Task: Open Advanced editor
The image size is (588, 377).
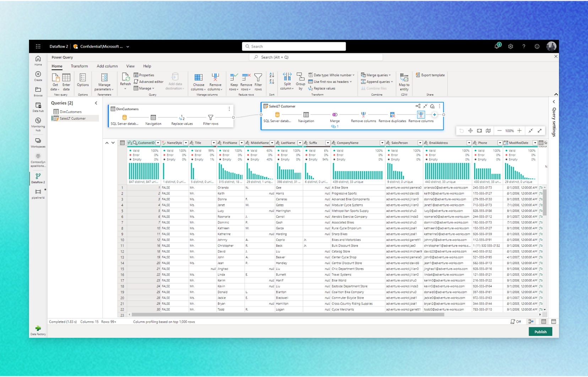Action: (x=148, y=82)
